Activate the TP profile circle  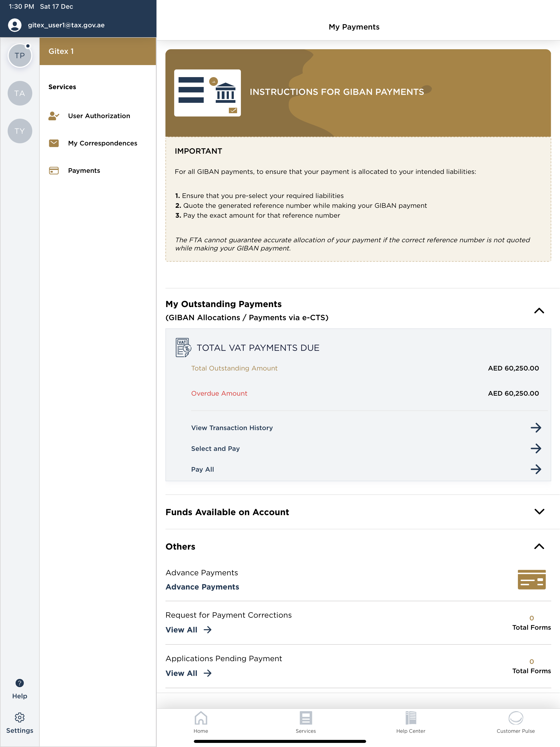[x=20, y=56]
